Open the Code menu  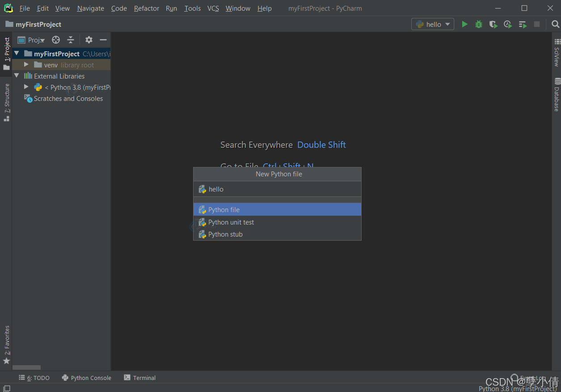coord(119,8)
